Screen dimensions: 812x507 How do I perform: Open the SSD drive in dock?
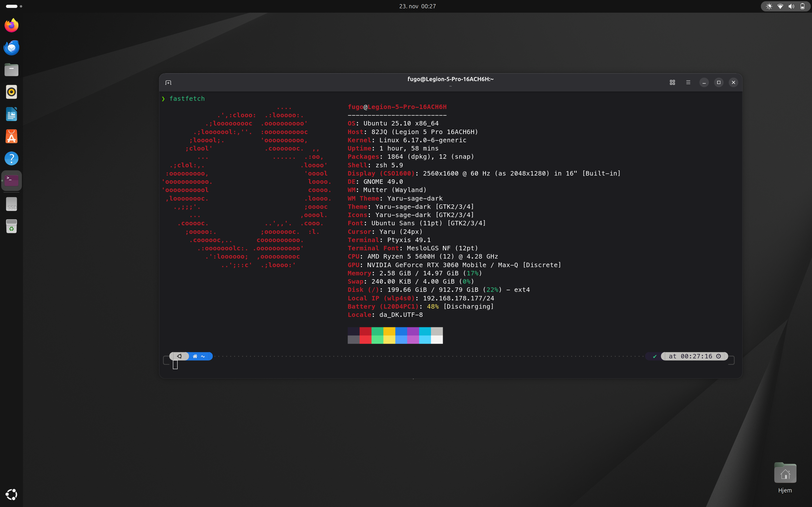11,204
